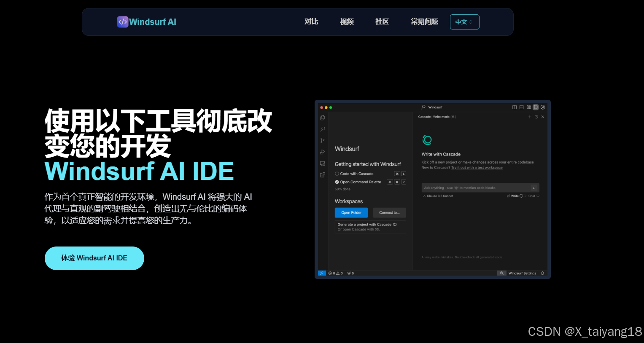Open Remote Explorer icon in IDE sidebar

tap(323, 163)
